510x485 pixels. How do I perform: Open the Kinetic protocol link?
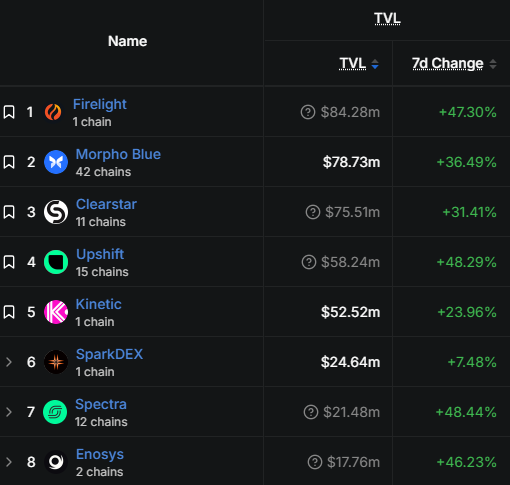pyautogui.click(x=99, y=304)
